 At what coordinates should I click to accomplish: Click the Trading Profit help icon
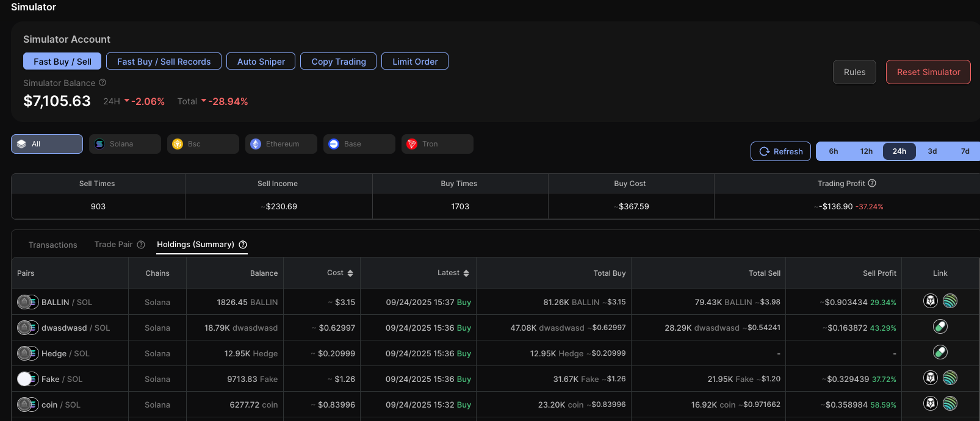[x=872, y=183]
